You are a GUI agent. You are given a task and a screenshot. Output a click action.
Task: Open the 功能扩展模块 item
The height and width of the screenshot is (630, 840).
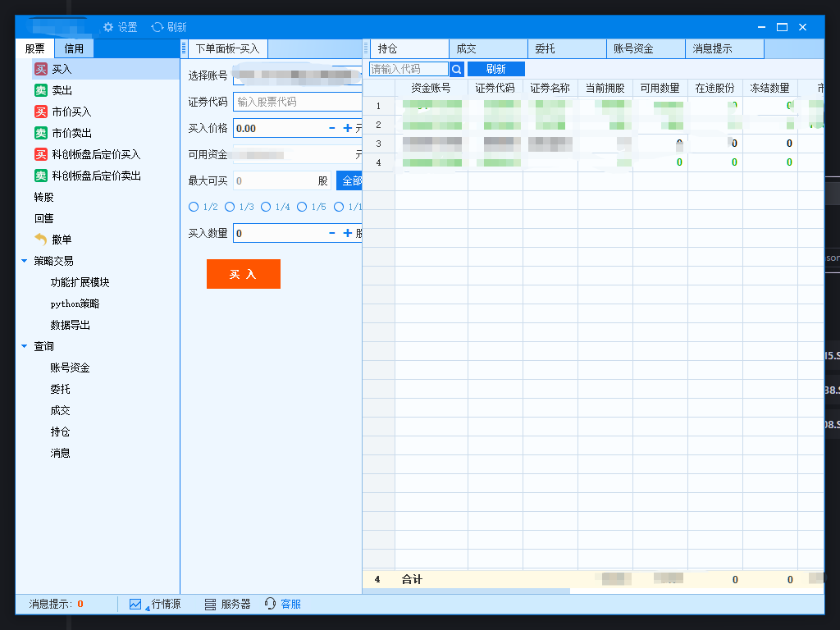click(80, 282)
